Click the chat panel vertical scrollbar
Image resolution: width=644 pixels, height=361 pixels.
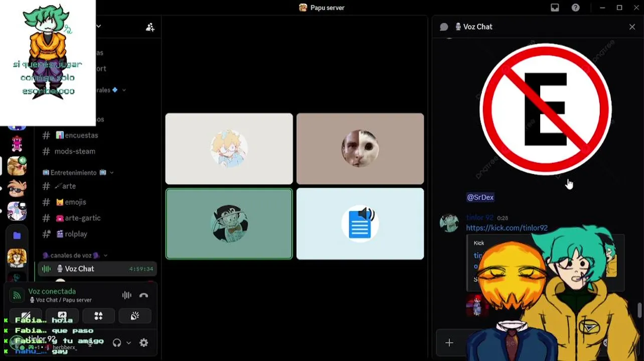point(639,309)
